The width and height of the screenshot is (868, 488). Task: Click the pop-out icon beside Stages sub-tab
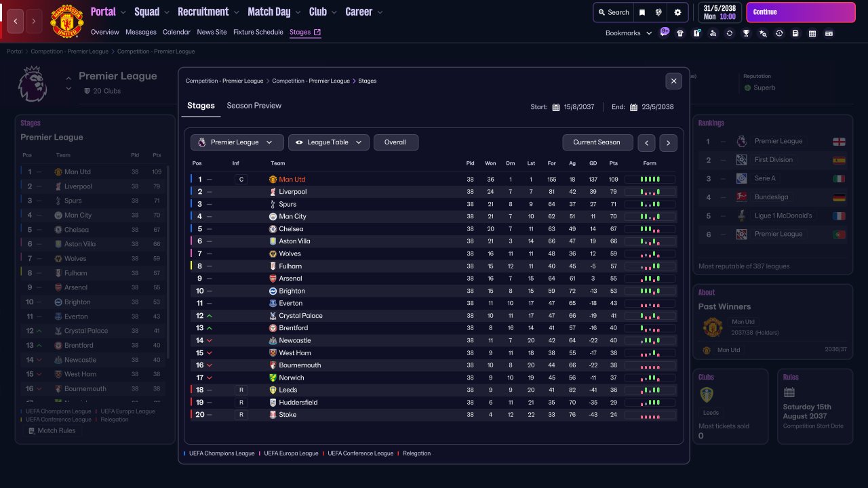click(x=317, y=32)
